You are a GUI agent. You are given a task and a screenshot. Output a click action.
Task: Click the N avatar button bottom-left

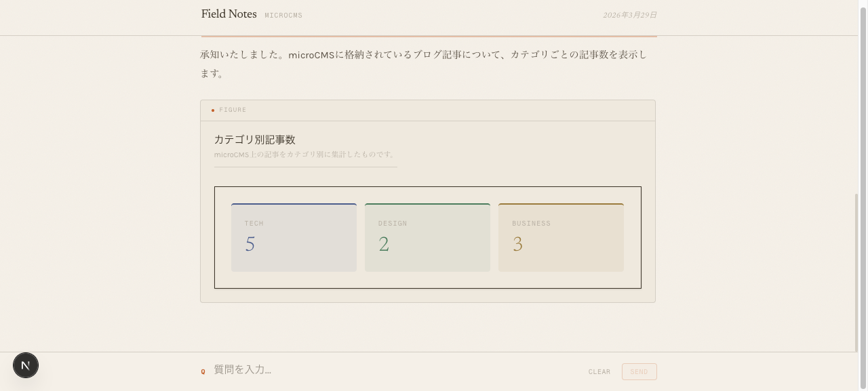point(26,365)
